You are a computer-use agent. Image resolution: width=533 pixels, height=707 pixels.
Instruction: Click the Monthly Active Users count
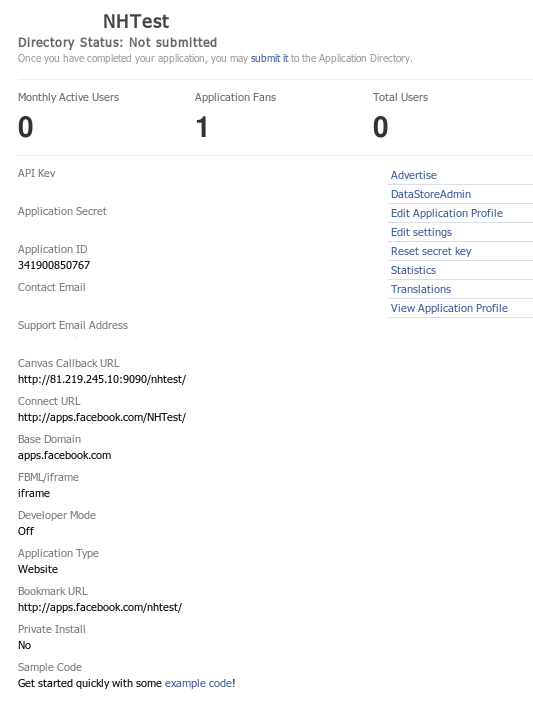[26, 127]
